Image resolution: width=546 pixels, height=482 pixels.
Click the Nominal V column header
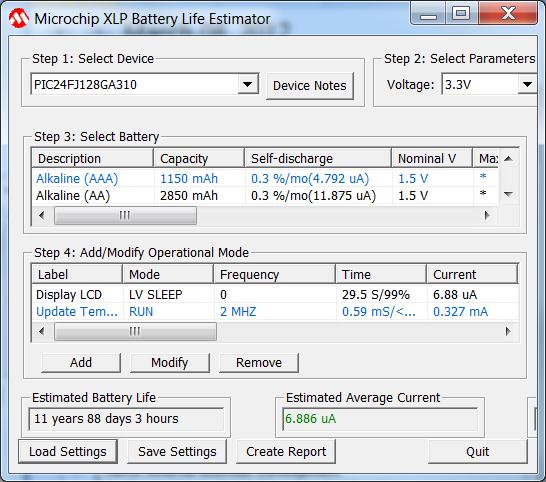[x=432, y=158]
